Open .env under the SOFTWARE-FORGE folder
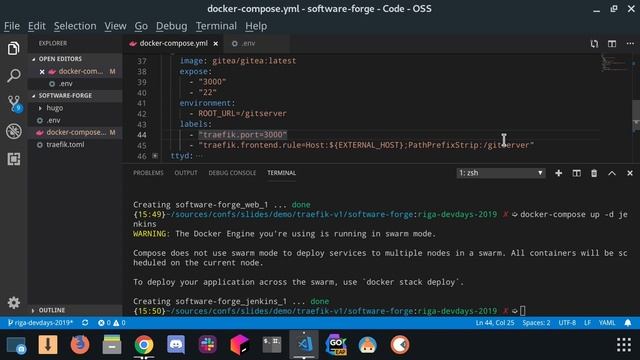 tap(75, 120)
